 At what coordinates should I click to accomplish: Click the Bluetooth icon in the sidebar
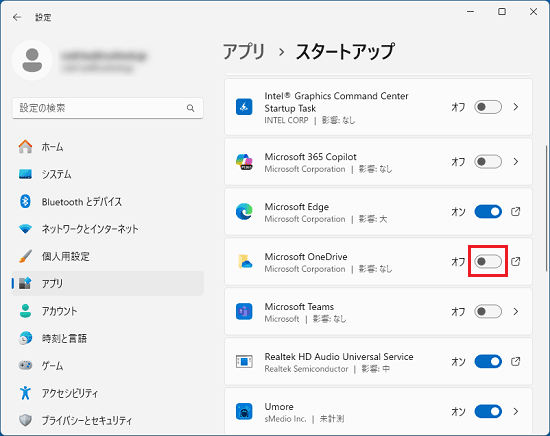[x=25, y=201]
